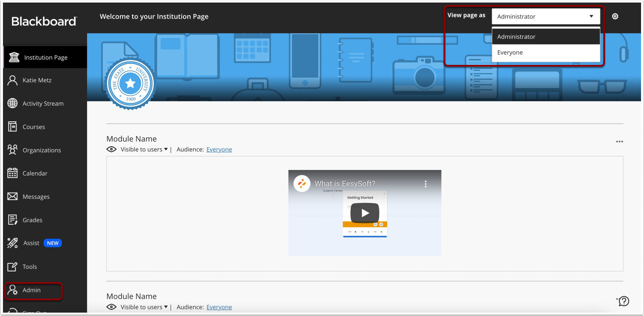The width and height of the screenshot is (644, 316).
Task: Open the help question-mark bubble
Action: (x=623, y=301)
